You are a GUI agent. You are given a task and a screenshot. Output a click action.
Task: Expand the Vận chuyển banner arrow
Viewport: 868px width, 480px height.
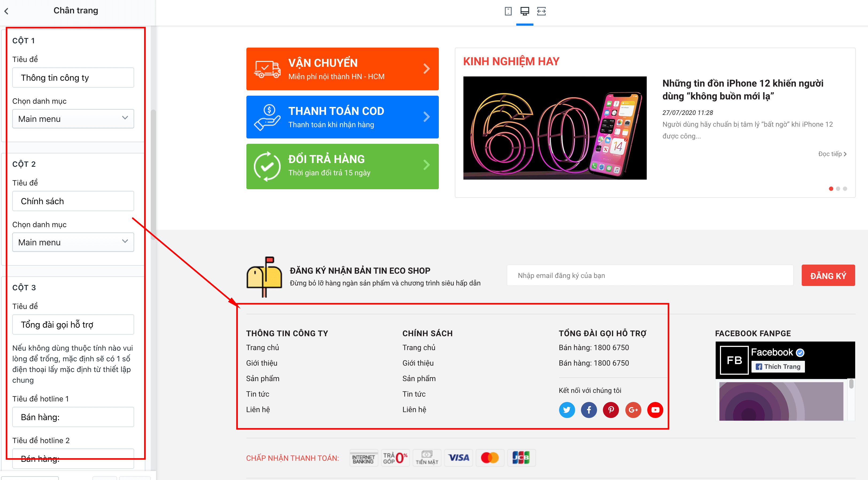[426, 69]
